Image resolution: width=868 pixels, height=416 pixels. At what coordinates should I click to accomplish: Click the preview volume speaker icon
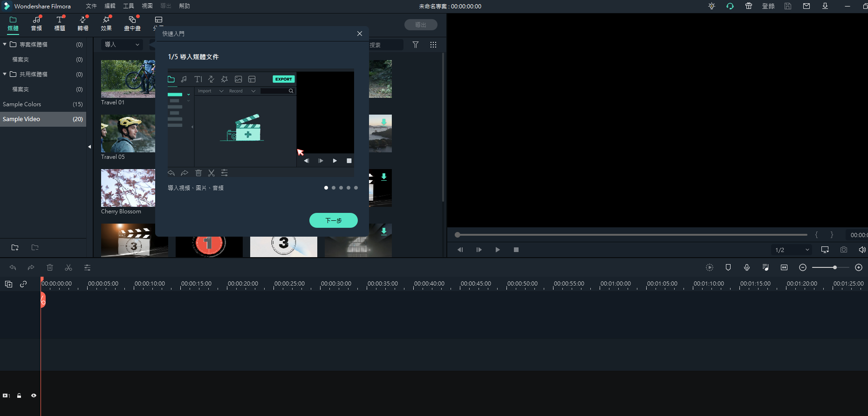point(862,250)
